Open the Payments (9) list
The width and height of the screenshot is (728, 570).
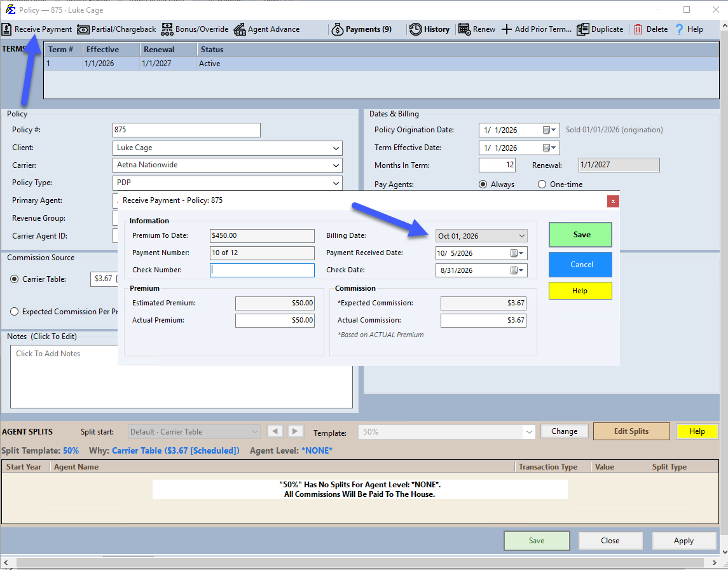pyautogui.click(x=362, y=29)
